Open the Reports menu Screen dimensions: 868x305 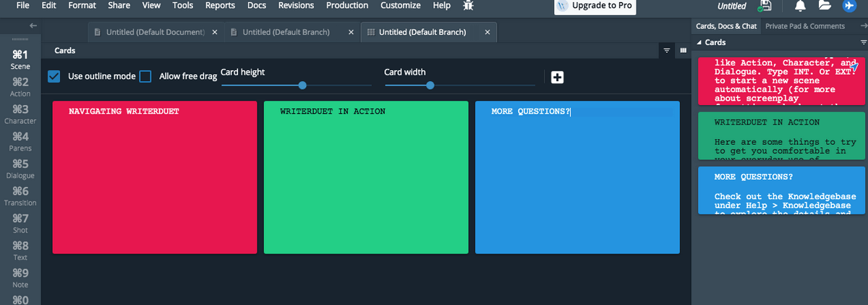[x=220, y=5]
